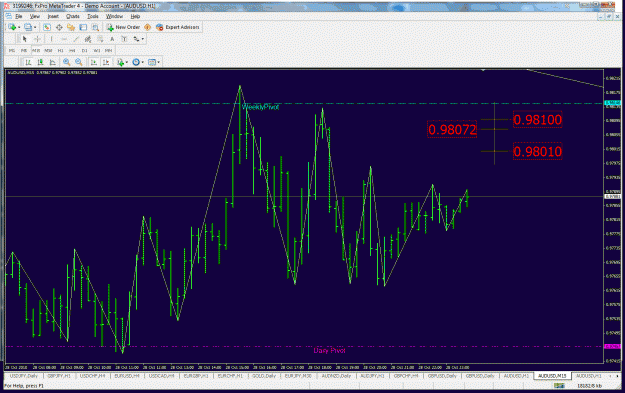625x393 pixels.
Task: Pick the Draw Vertical Line tool
Action: coord(51,39)
